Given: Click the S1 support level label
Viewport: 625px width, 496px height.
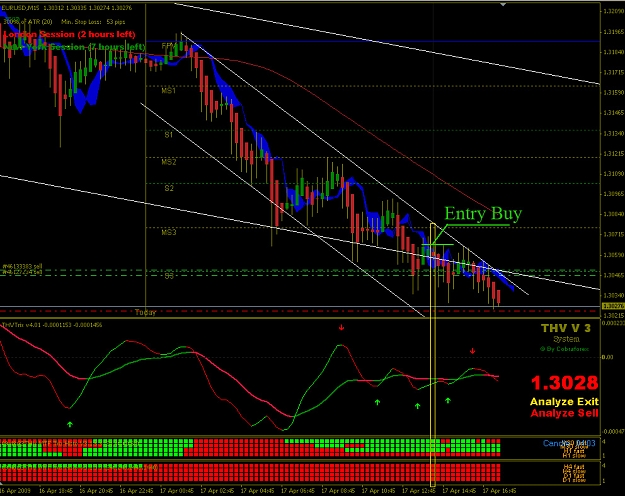Looking at the screenshot, I should [169, 135].
